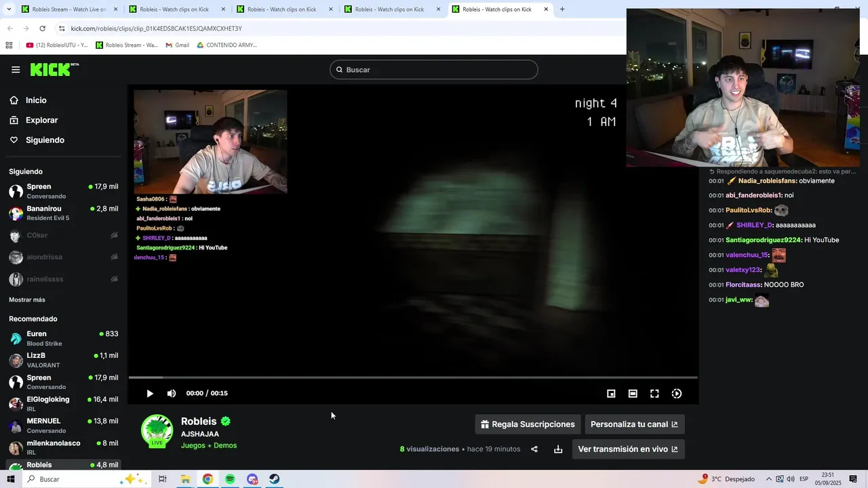Open the Kick hamburger sidebar menu
868x488 pixels.
(x=16, y=69)
